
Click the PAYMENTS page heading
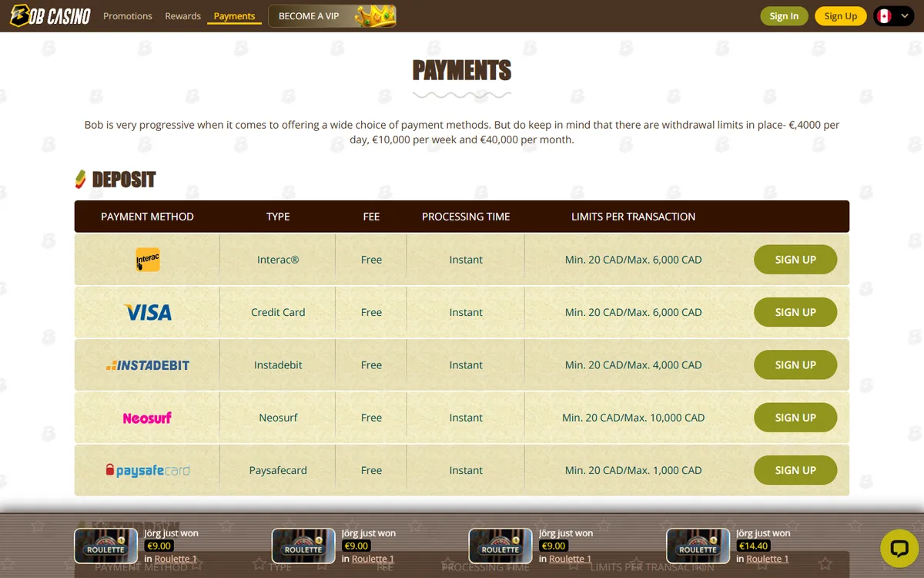(x=462, y=71)
